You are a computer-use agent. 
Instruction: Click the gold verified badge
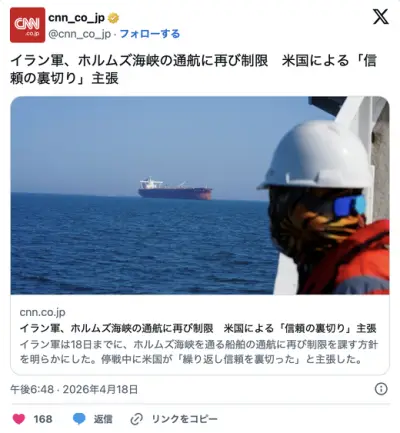(x=113, y=18)
